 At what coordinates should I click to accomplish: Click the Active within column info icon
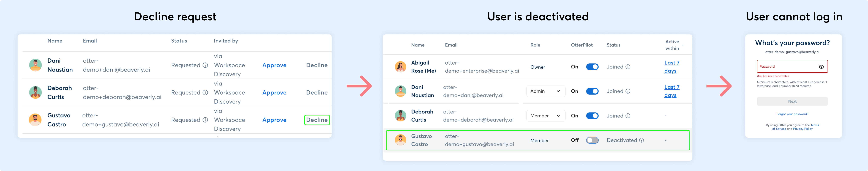pos(683,45)
